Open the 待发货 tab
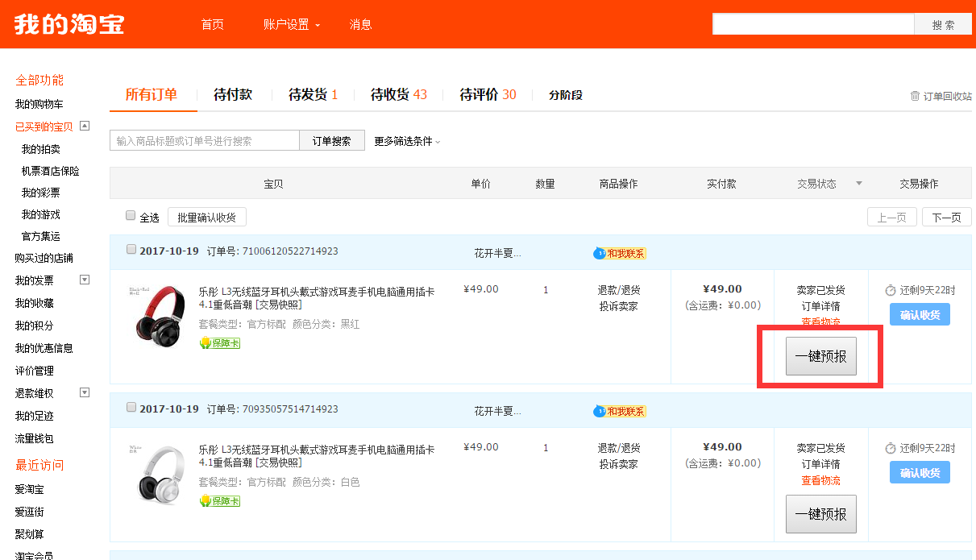Screen dimensions: 976x560 (313, 95)
